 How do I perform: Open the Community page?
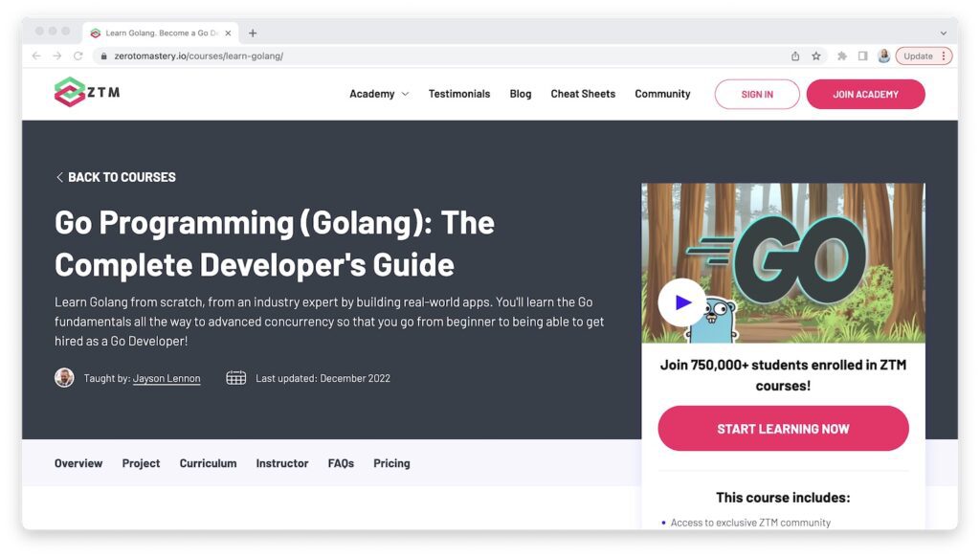662,94
